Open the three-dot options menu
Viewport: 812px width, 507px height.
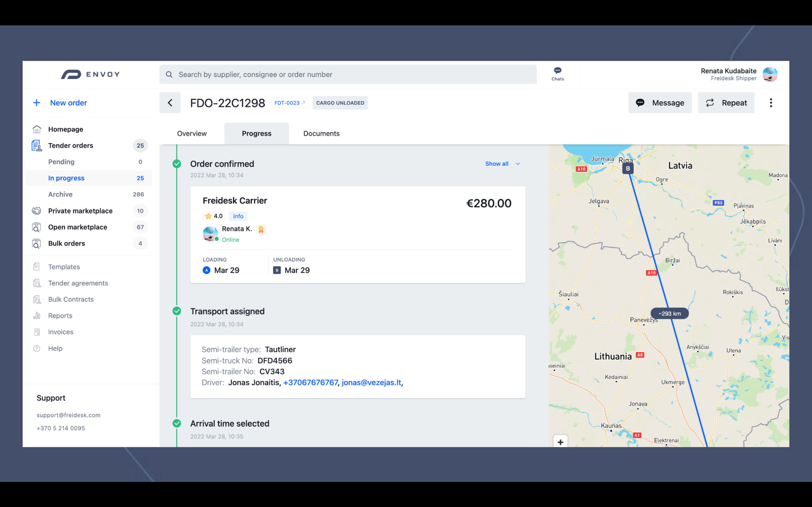click(x=771, y=103)
